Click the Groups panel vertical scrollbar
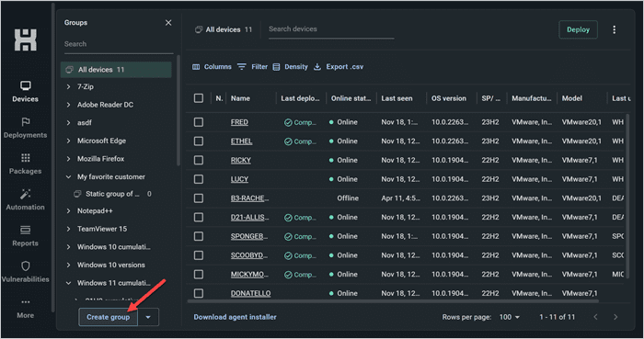 click(178, 110)
